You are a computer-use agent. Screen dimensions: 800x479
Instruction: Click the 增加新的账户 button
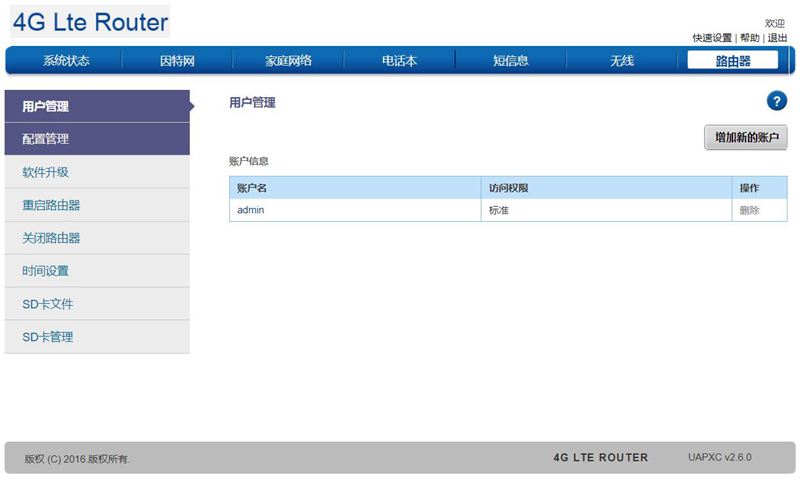click(x=746, y=137)
